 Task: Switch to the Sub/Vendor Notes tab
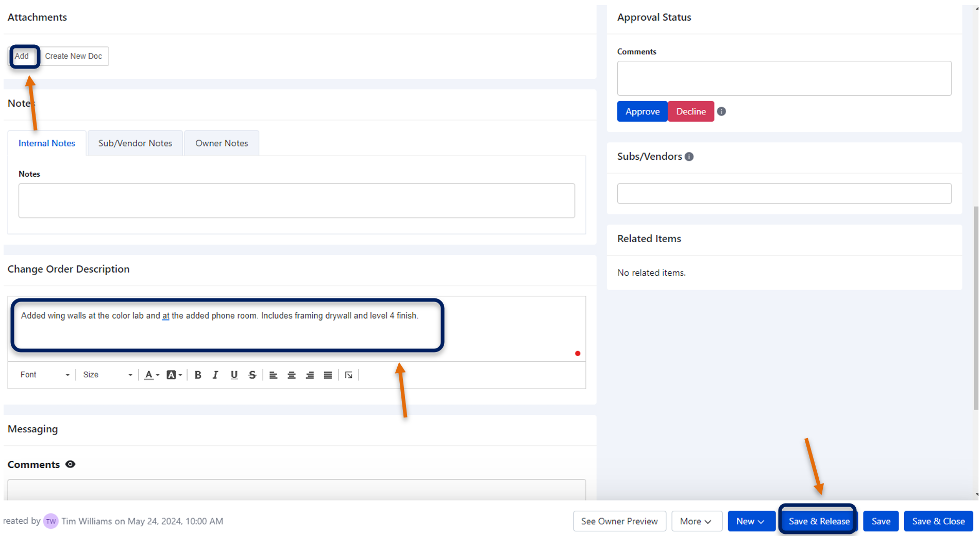coord(134,143)
